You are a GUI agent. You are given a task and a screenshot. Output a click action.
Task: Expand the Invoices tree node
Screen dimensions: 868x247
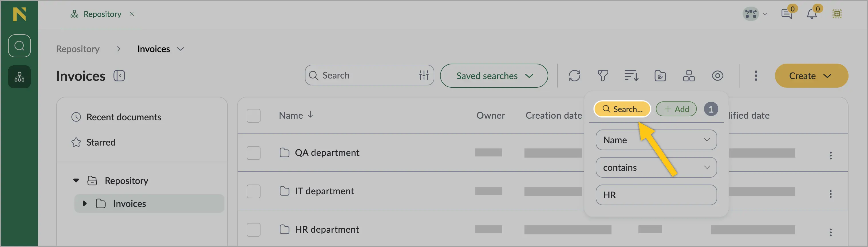click(x=84, y=203)
